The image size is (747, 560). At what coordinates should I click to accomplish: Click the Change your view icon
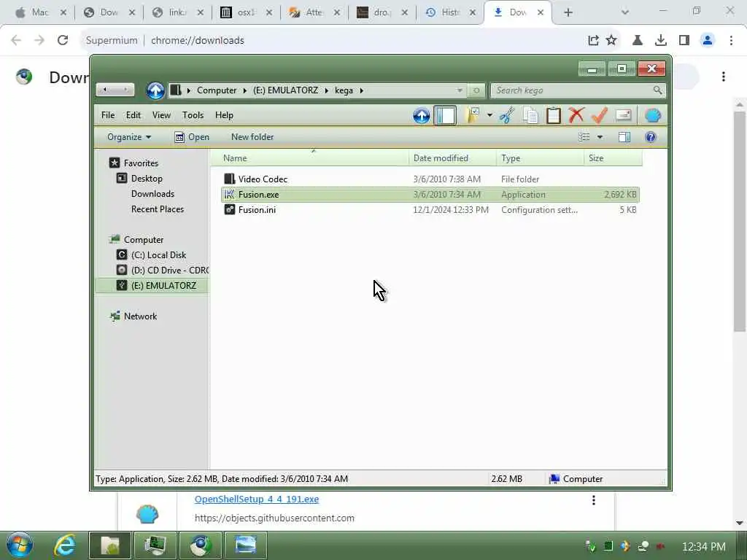(x=584, y=137)
